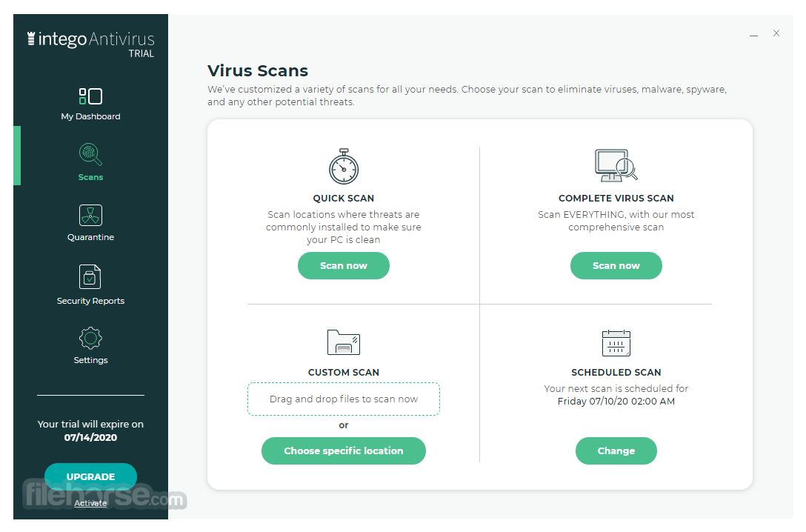Open the My Dashboard icon in sidebar

click(x=90, y=96)
